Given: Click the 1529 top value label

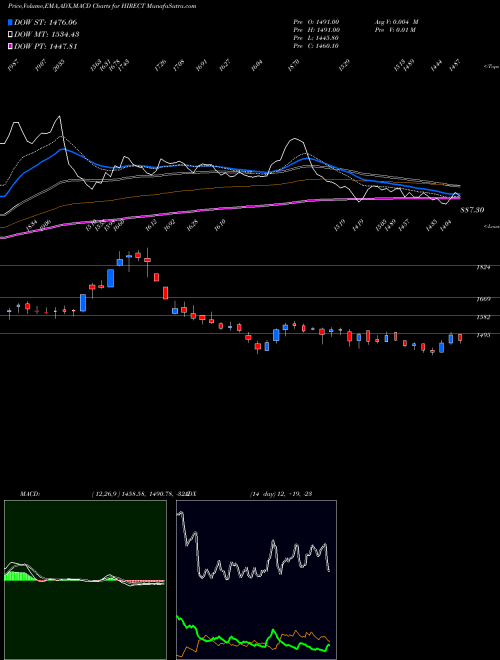Looking at the screenshot, I should 345,66.
